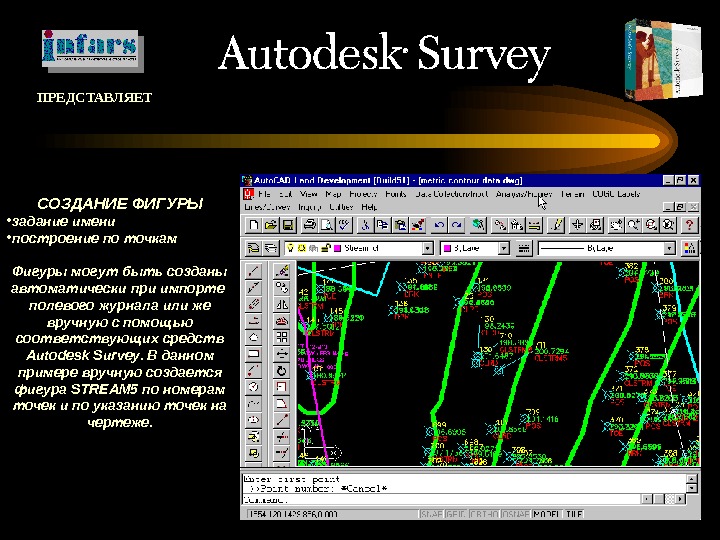Click the Paste clipboard icon
720x540 pixels.
point(400,225)
